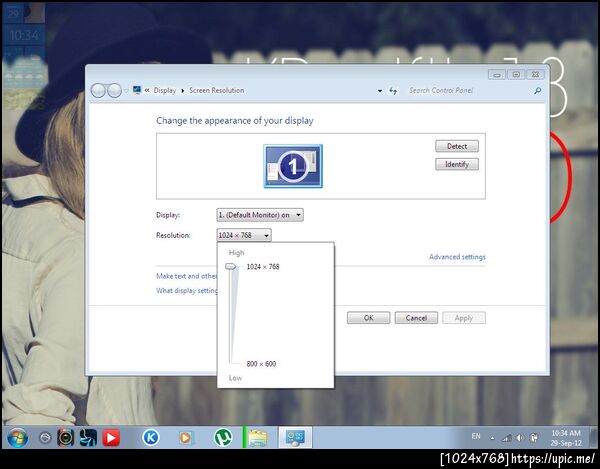
Task: Click the Screen Resolution breadcrumb
Action: [x=217, y=91]
